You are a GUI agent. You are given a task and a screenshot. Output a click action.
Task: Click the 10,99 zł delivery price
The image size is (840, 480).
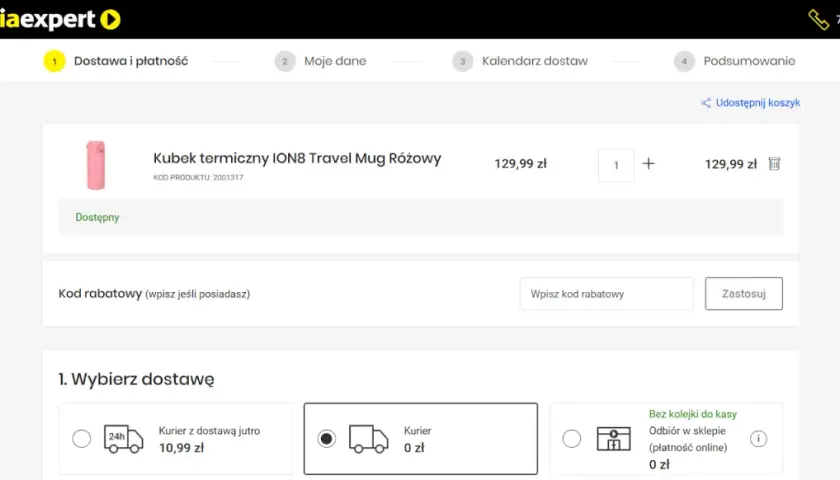tap(181, 448)
